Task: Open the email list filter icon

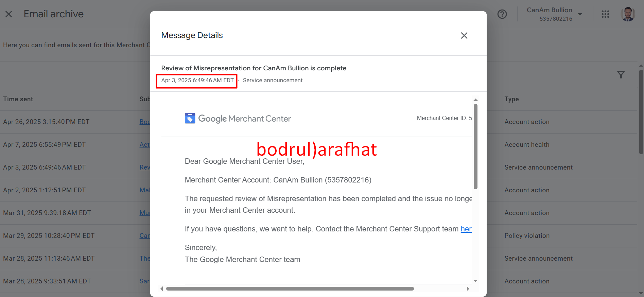Action: pos(621,74)
